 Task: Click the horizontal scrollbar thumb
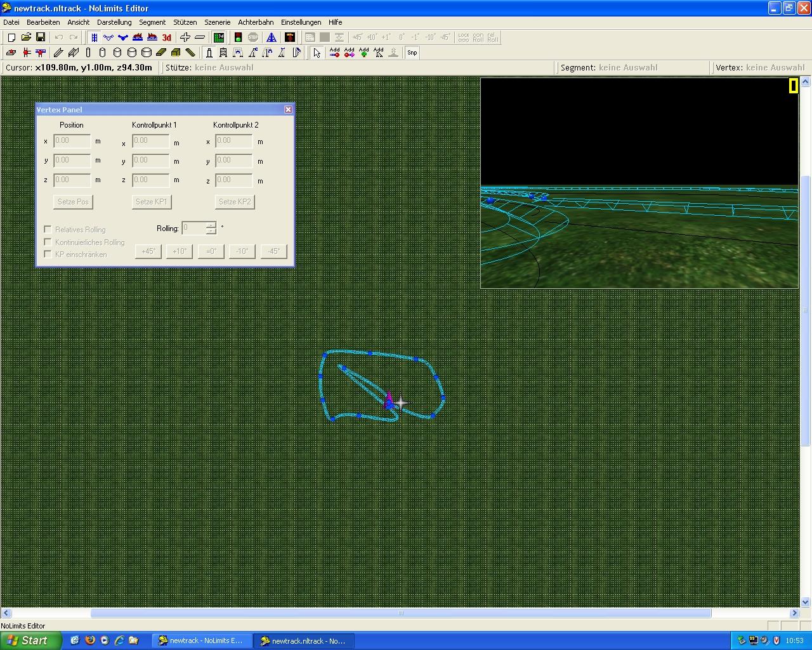coord(401,613)
